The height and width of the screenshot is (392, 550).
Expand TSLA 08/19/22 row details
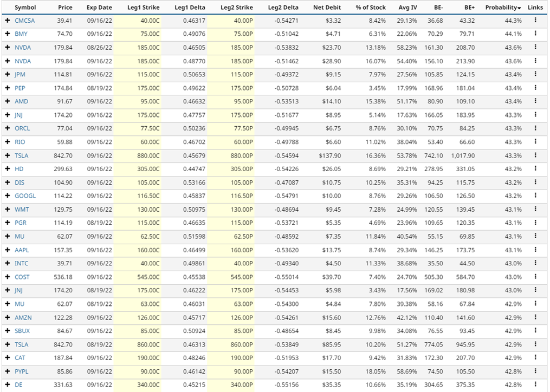point(8,344)
